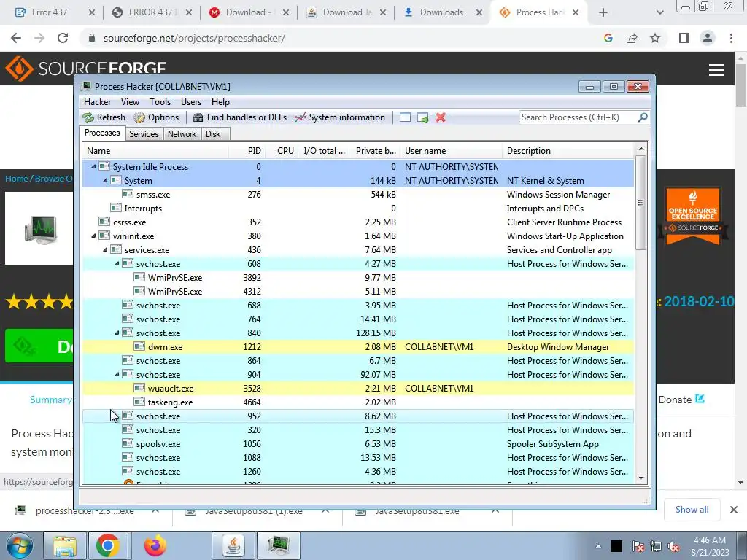Open the Chrome profile avatar icon
The width and height of the screenshot is (747, 560).
708,38
